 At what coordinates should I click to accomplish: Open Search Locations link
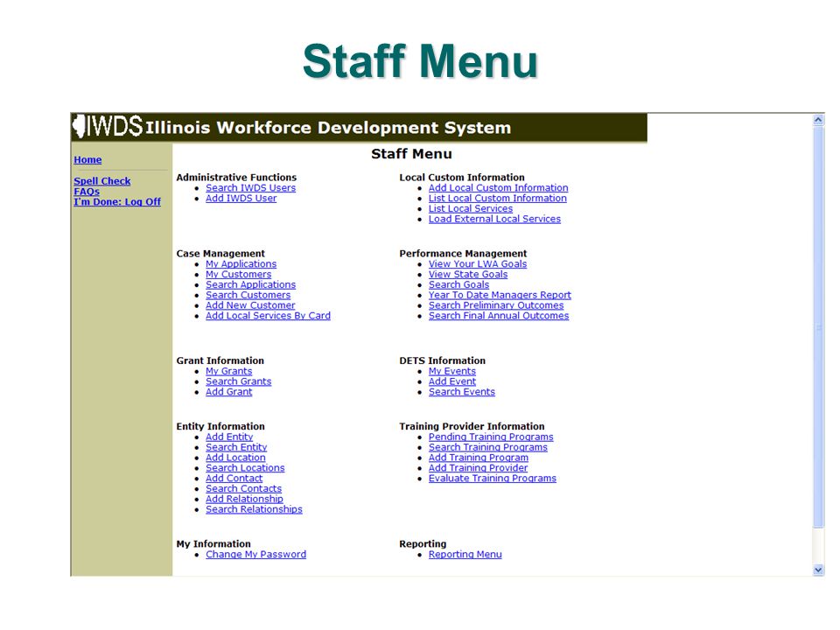coord(245,468)
